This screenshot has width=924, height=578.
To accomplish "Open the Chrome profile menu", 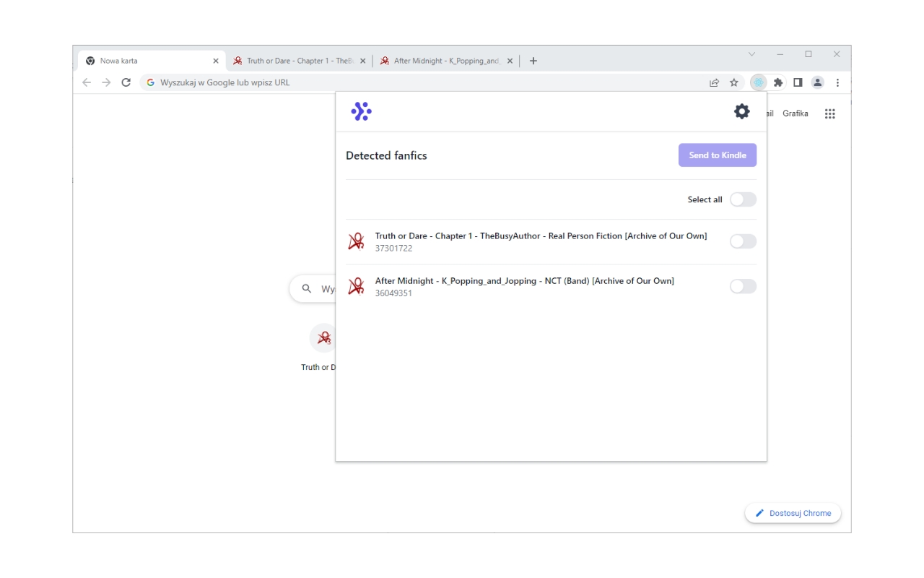I will click(x=817, y=82).
